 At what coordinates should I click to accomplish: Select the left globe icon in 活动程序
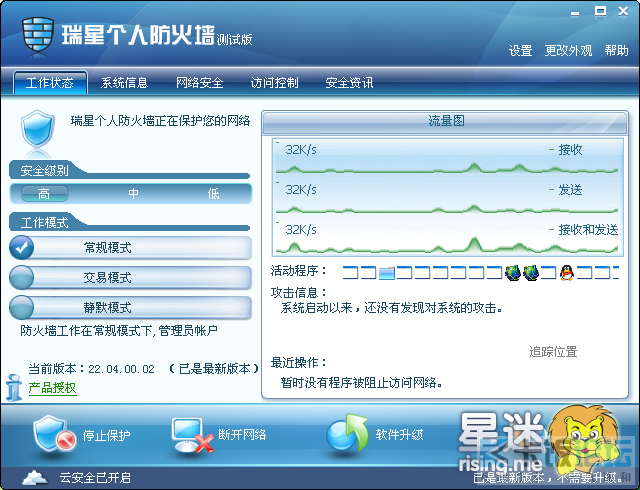coord(513,272)
